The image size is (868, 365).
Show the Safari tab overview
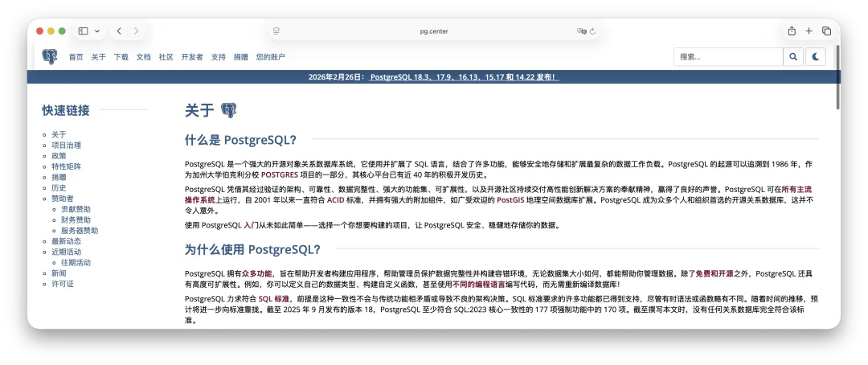[x=826, y=31]
